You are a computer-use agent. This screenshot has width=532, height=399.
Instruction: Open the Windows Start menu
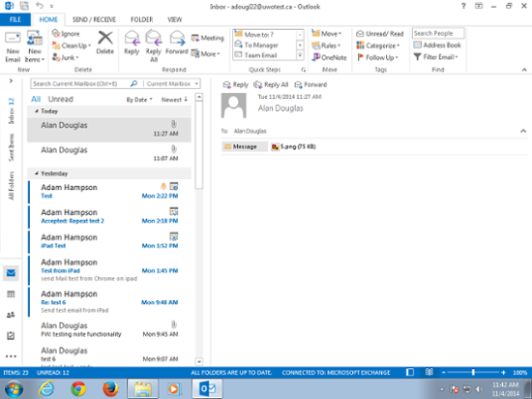point(15,388)
